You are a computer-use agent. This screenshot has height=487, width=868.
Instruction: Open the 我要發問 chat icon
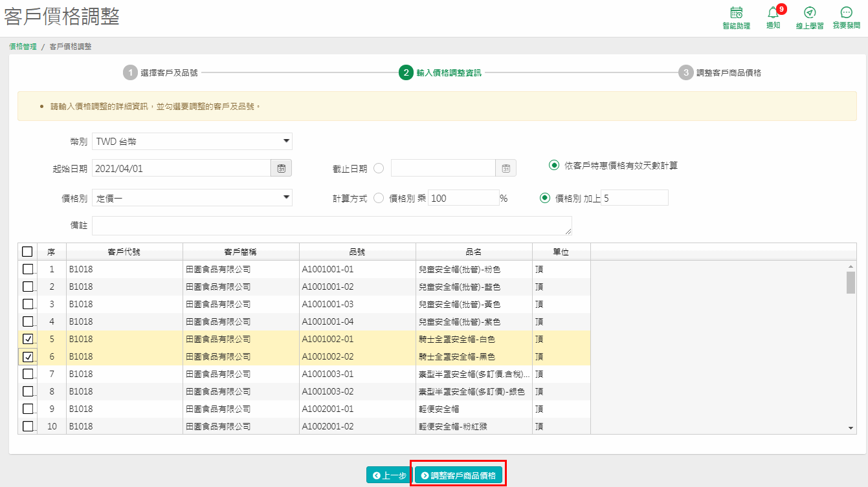846,12
